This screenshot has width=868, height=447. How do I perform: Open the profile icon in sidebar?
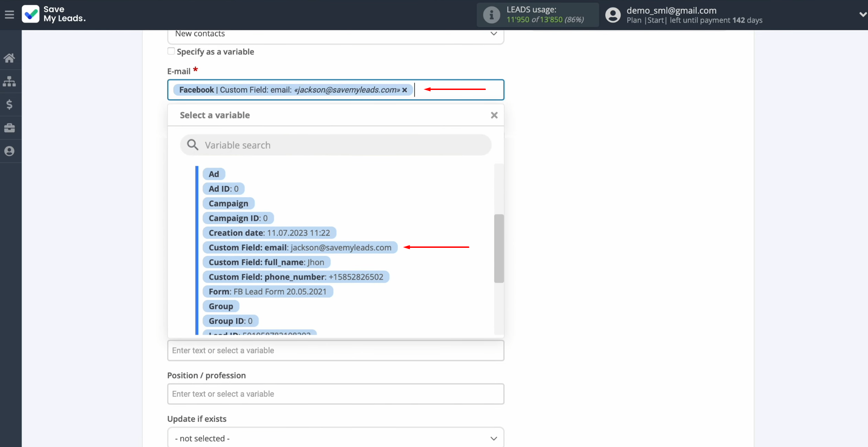(9, 151)
